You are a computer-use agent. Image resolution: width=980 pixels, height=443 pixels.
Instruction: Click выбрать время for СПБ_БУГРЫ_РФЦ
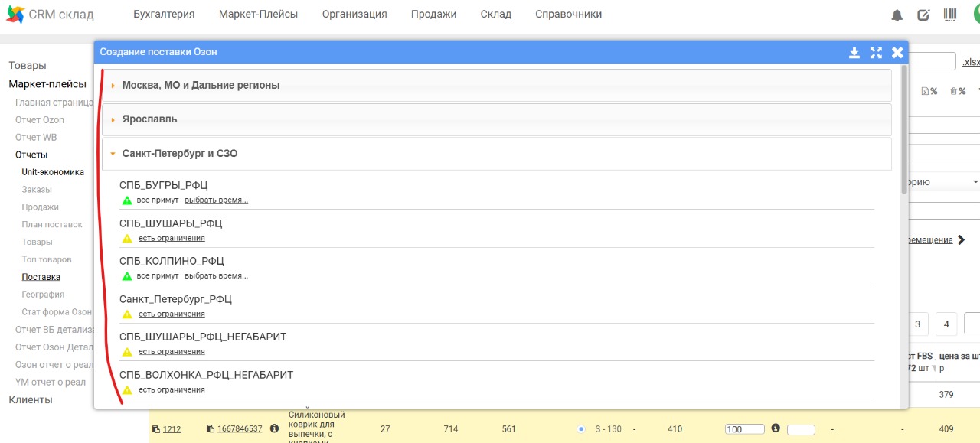click(x=216, y=200)
